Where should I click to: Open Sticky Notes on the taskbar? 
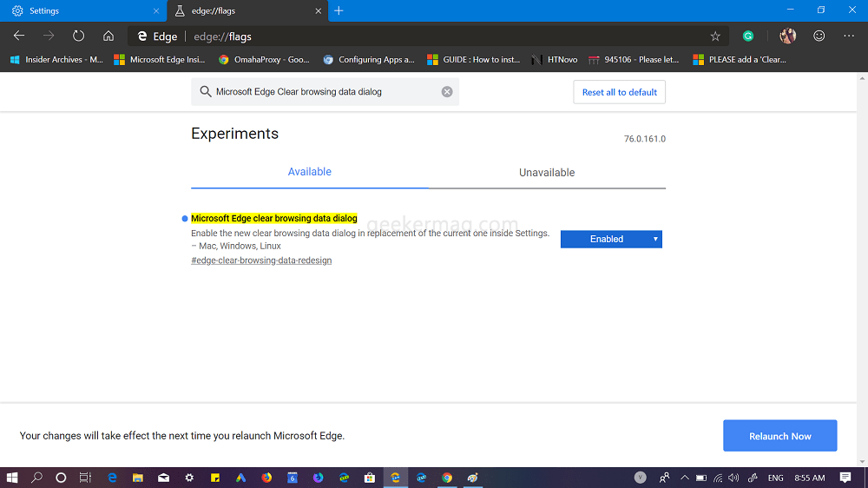(x=214, y=478)
